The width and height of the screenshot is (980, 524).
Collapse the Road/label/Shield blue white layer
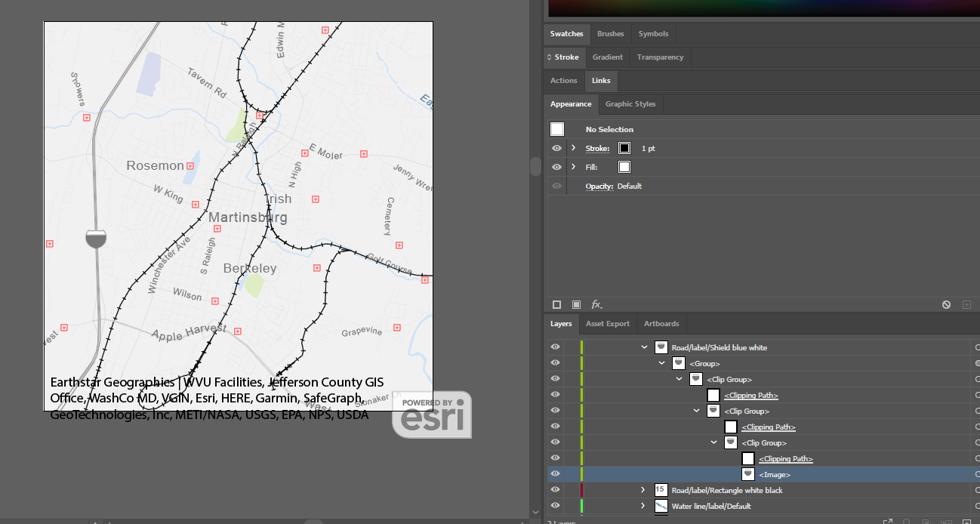644,347
